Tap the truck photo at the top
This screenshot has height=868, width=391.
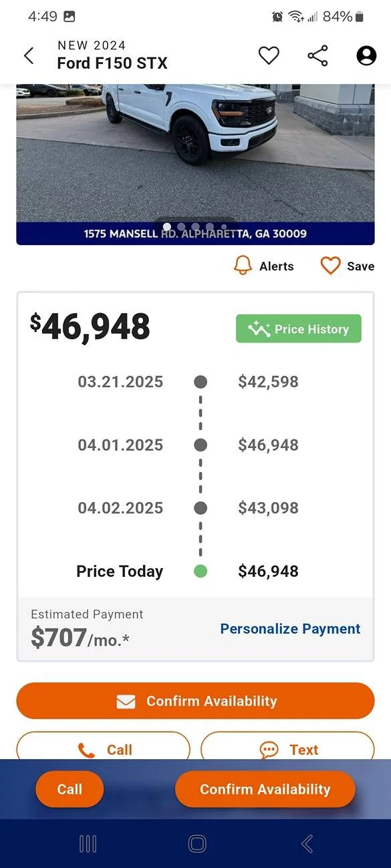(195, 154)
